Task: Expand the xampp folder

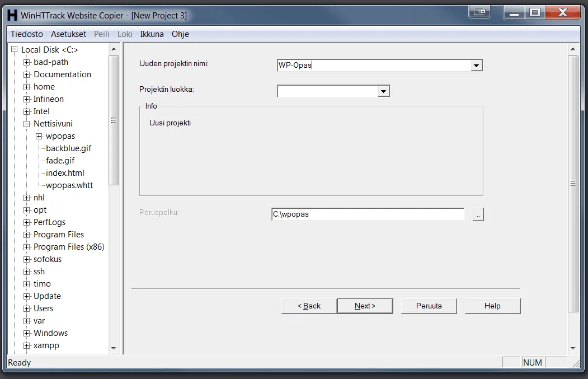Action: [27, 345]
